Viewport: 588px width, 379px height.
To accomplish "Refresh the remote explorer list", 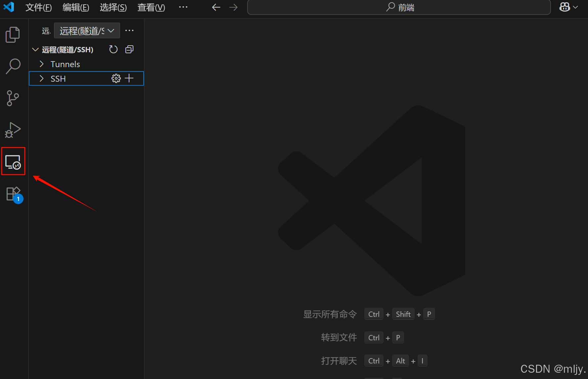I will click(113, 50).
